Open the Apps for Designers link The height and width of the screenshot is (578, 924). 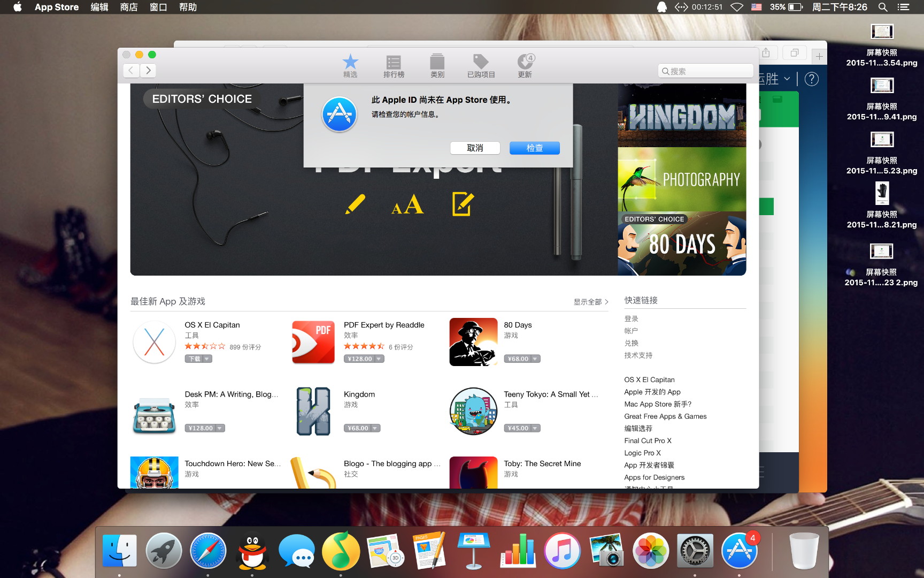tap(654, 477)
